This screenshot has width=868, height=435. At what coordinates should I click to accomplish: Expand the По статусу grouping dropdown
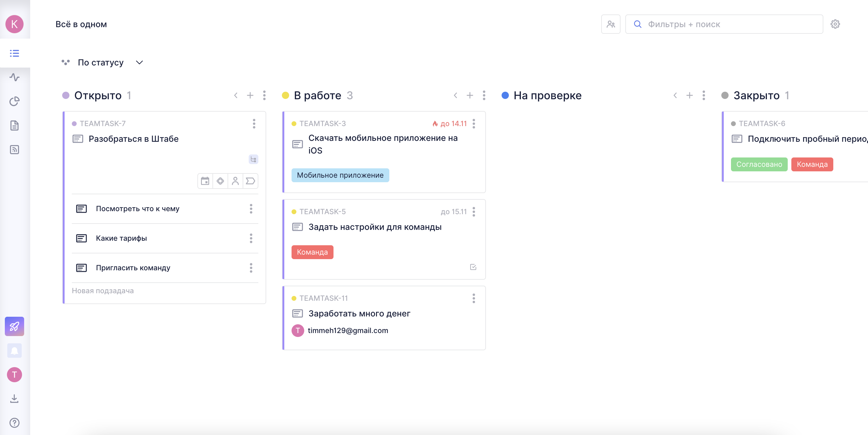click(139, 63)
